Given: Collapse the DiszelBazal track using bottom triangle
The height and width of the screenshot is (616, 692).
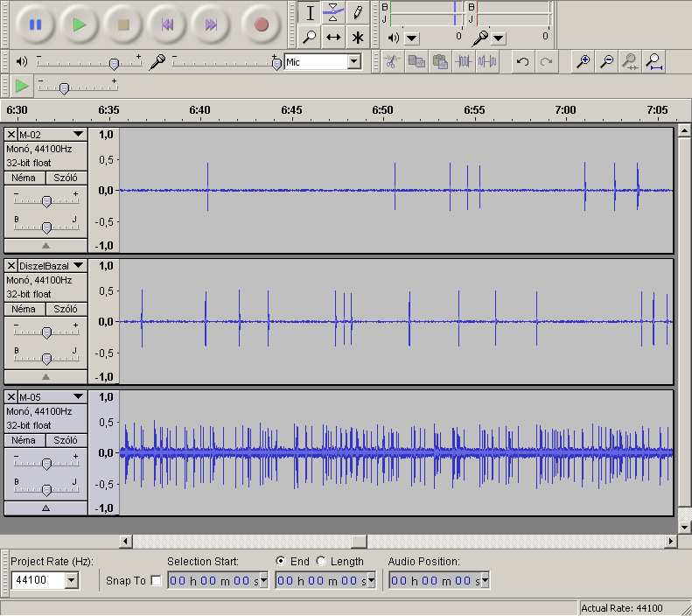Looking at the screenshot, I should point(45,377).
